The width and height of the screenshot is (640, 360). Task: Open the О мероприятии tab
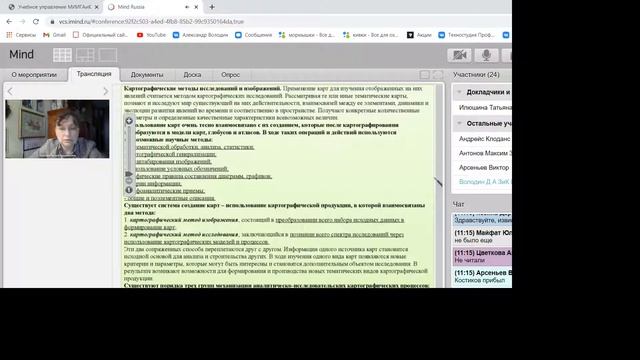34,75
